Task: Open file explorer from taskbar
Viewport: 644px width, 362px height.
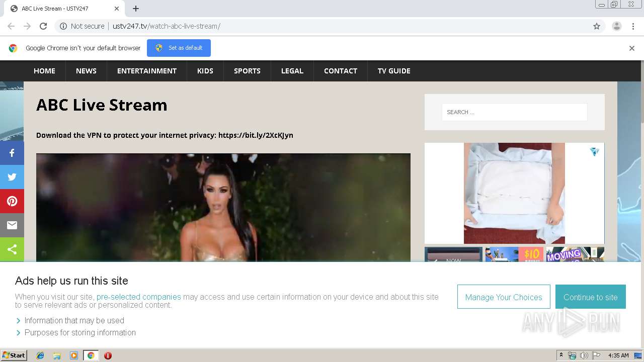Action: pyautogui.click(x=57, y=355)
